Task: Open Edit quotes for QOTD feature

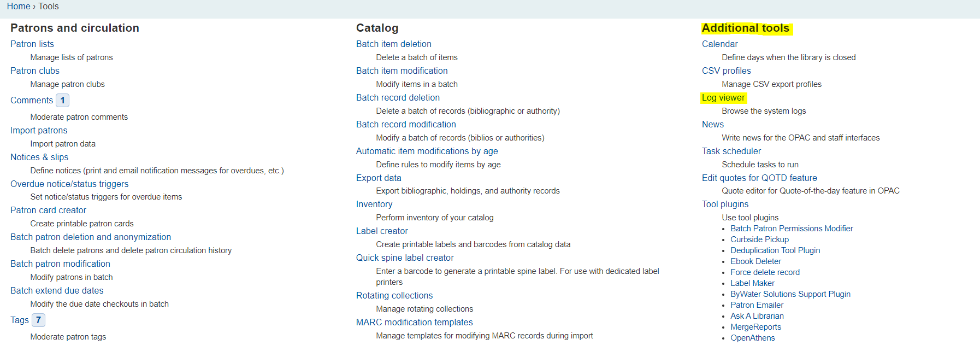Action: point(759,178)
